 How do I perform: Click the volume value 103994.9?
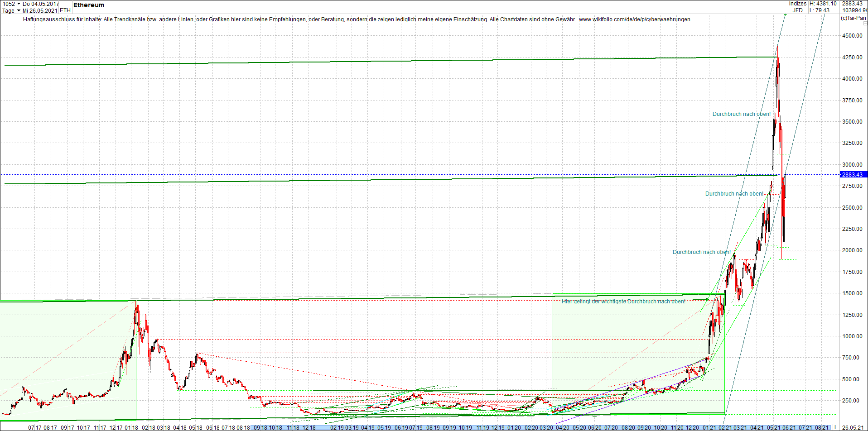tap(854, 10)
